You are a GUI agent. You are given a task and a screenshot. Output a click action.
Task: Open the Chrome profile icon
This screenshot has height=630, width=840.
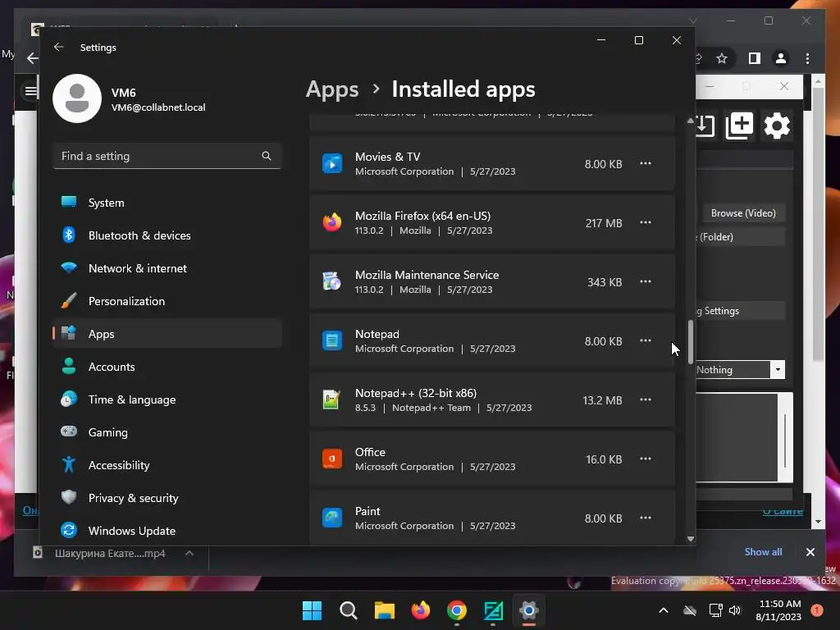pos(781,58)
